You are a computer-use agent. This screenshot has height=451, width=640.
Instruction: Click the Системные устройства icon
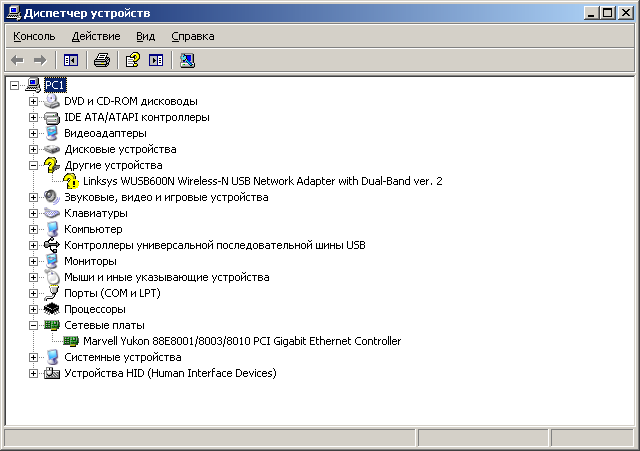52,358
